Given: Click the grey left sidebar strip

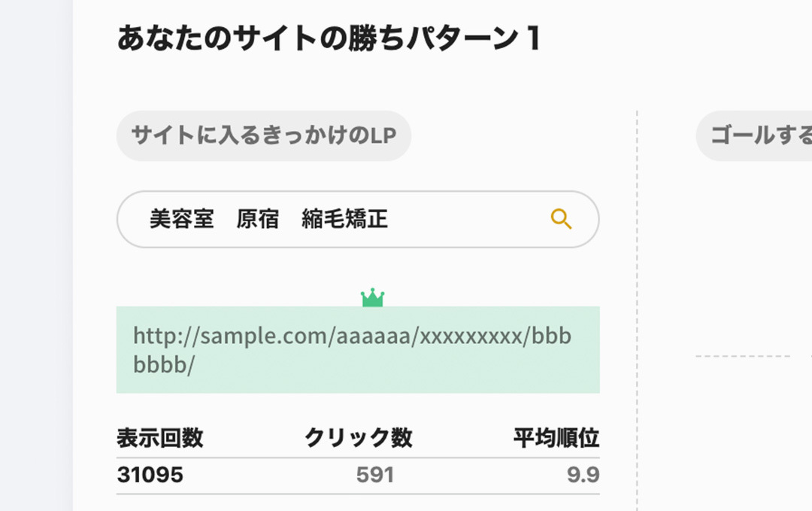Looking at the screenshot, I should tap(36, 256).
